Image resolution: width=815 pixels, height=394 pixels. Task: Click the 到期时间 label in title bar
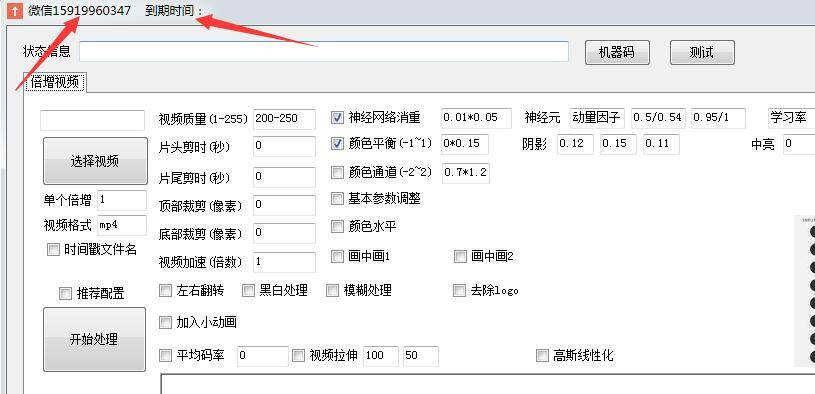(x=174, y=10)
